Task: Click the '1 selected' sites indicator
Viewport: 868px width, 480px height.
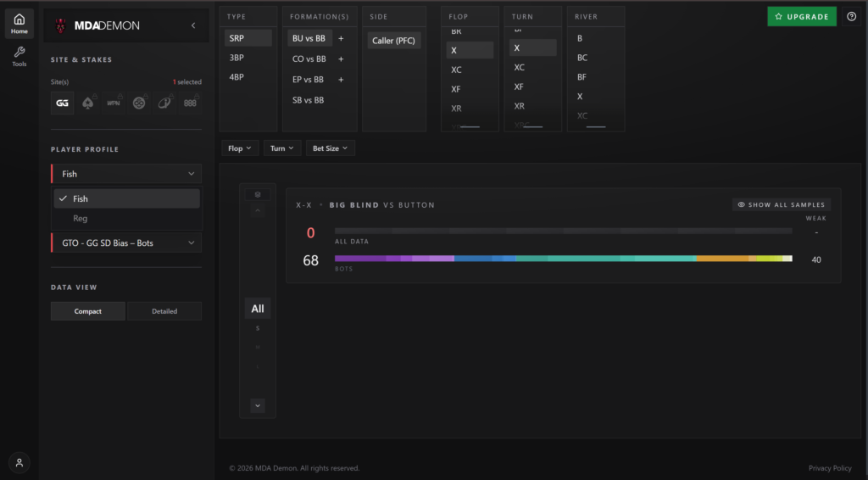Action: (187, 82)
